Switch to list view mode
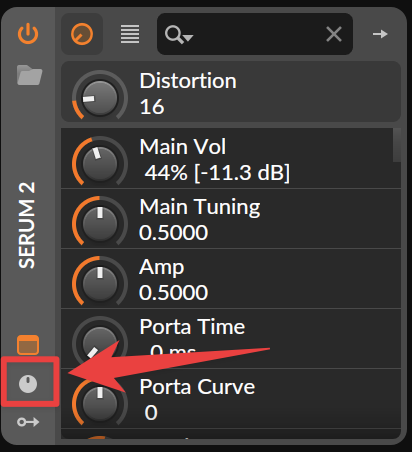 pyautogui.click(x=130, y=34)
